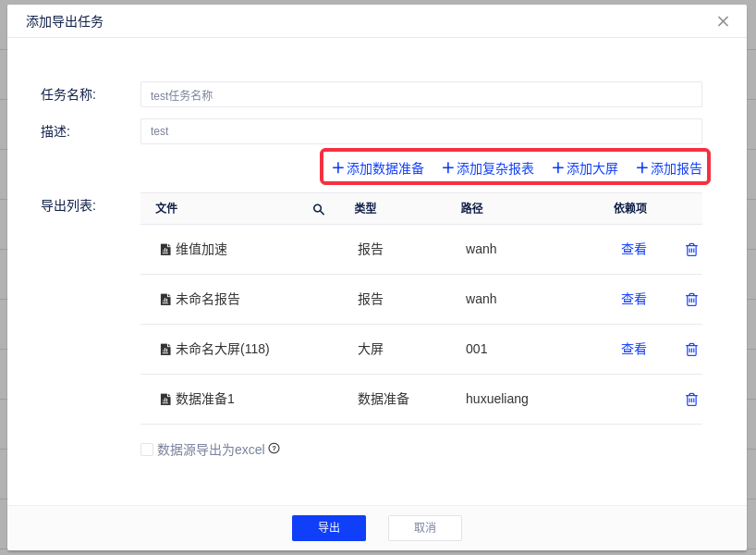
Task: Focus the 任务名称 input field
Action: (421, 94)
